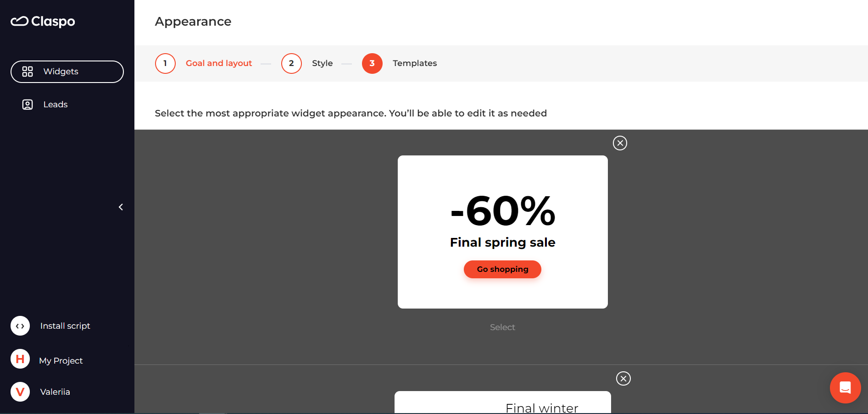Viewport: 868px width, 414px height.
Task: Select the Final spring sale template
Action: tap(502, 327)
